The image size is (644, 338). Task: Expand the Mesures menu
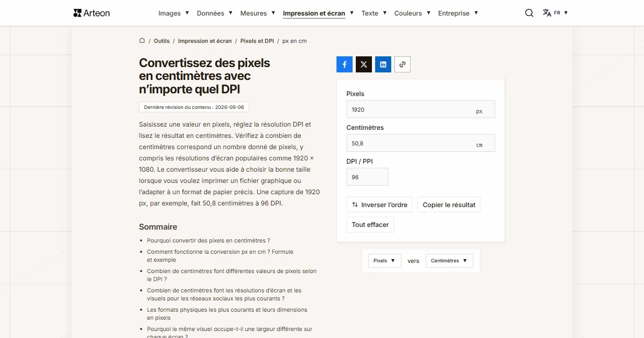click(x=258, y=13)
